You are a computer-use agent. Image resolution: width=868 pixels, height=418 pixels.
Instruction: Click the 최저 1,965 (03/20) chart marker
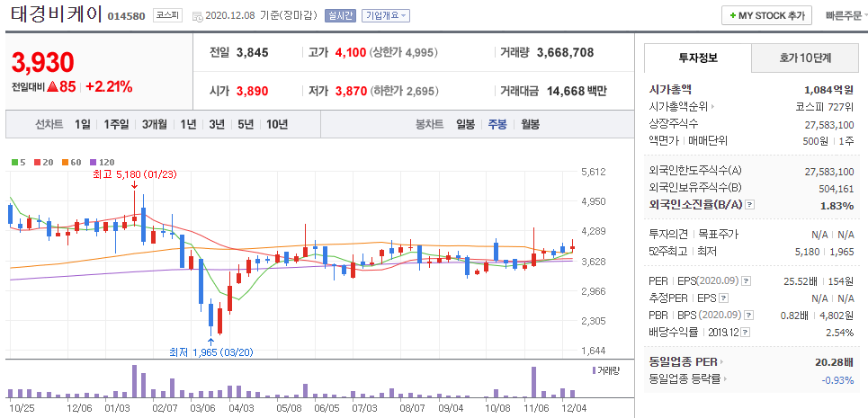pyautogui.click(x=210, y=351)
